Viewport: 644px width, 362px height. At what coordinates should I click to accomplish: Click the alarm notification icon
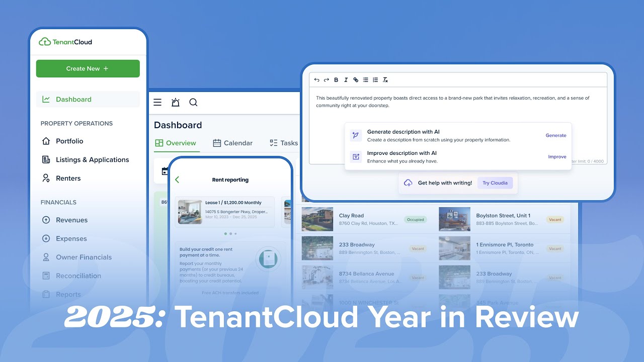coord(175,103)
